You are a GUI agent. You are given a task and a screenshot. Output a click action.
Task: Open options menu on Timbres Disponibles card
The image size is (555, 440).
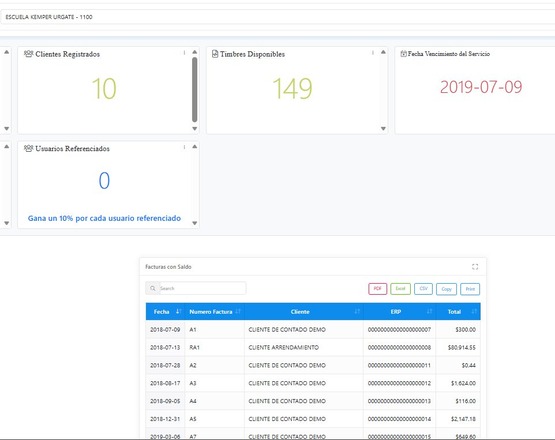pyautogui.click(x=373, y=53)
